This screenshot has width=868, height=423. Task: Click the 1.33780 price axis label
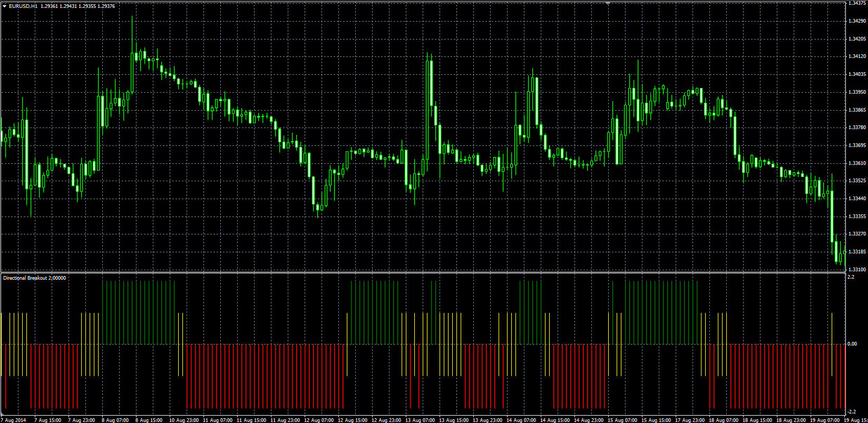click(x=857, y=127)
